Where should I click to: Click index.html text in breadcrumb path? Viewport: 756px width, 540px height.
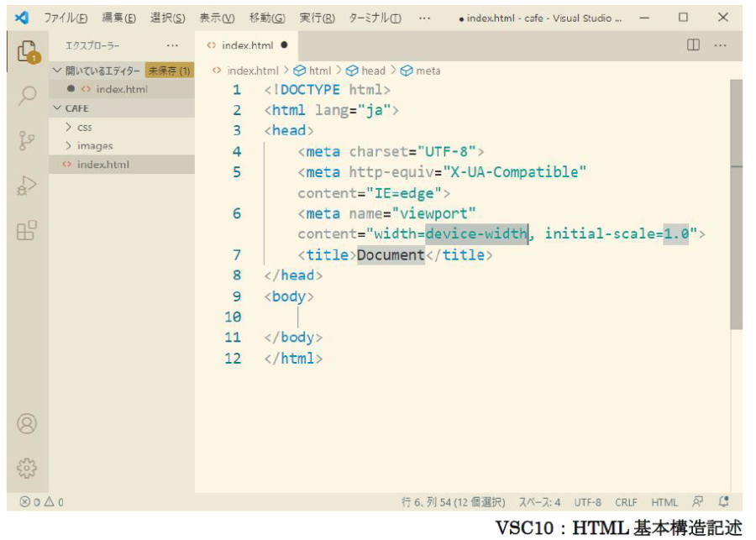253,71
